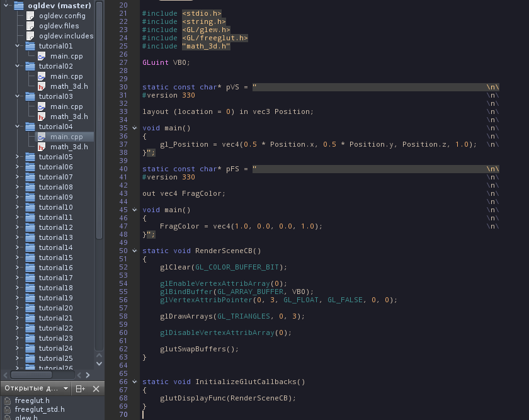The image size is (529, 420).
Task: Collapse the tutorial01 folder
Action: coord(17,46)
